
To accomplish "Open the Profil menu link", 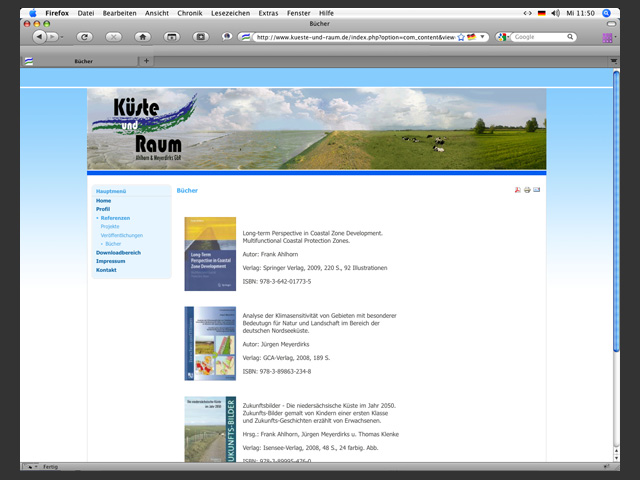I will point(103,209).
